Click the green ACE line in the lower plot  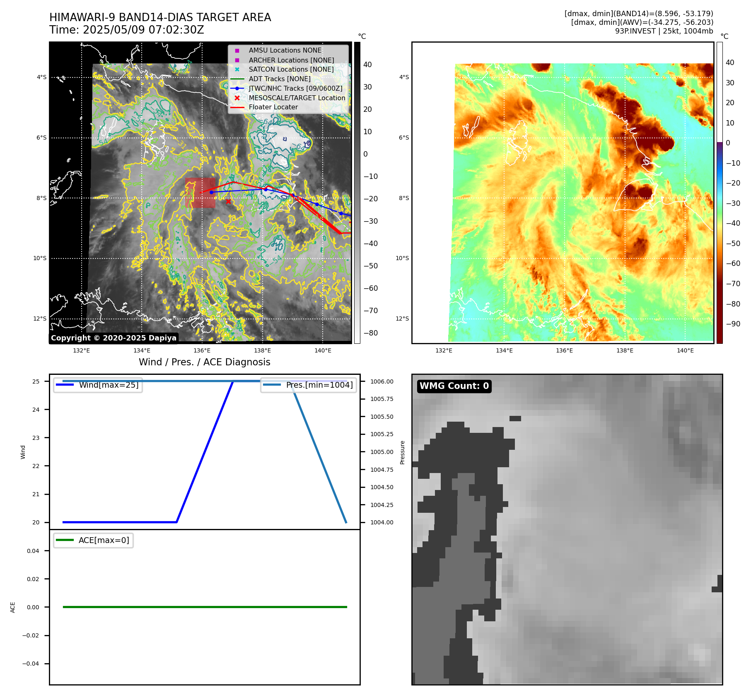tap(205, 607)
